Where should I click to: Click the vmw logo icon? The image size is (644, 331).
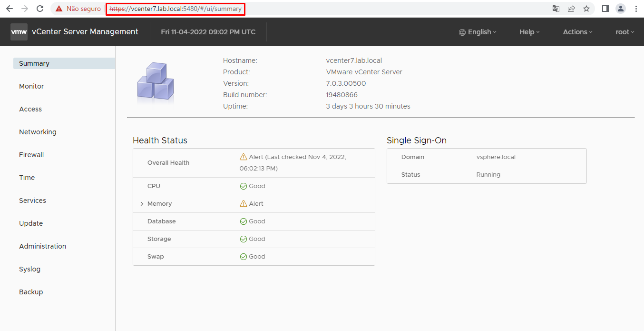point(19,32)
